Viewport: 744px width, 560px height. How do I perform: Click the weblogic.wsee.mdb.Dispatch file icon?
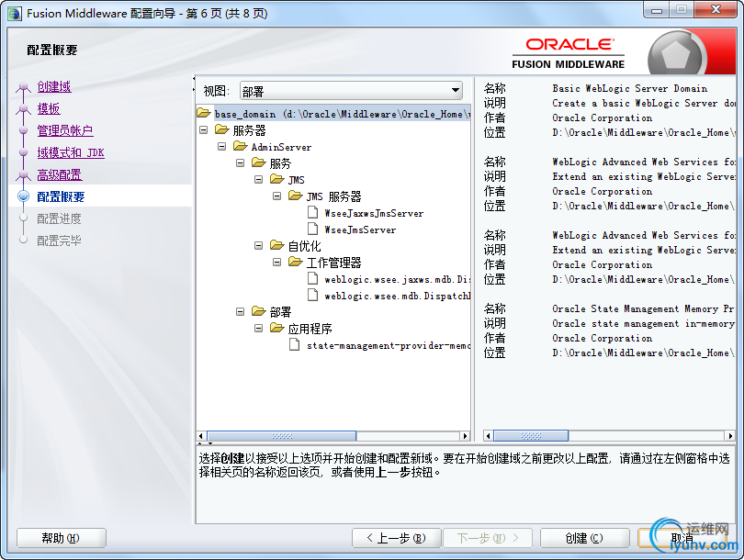pos(312,295)
